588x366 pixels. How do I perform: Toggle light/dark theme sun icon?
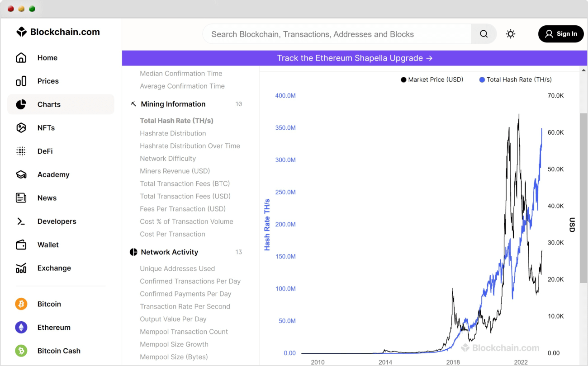[x=511, y=34]
